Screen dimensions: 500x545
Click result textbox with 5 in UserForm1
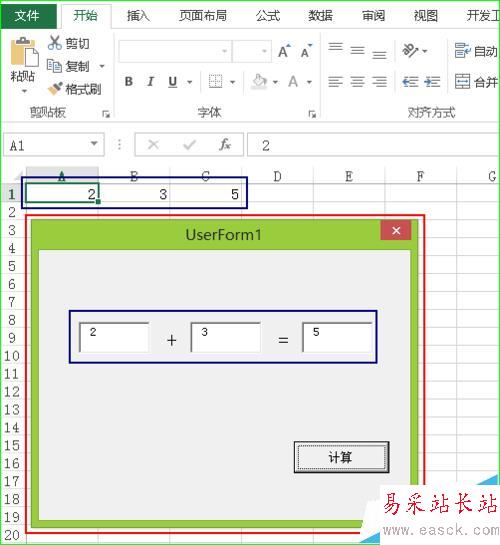pyautogui.click(x=337, y=337)
